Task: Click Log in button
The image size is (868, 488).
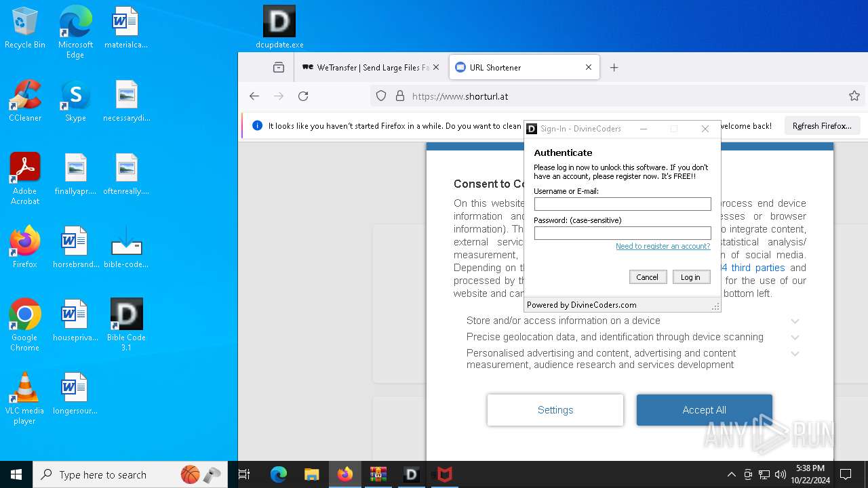Action: coord(691,277)
